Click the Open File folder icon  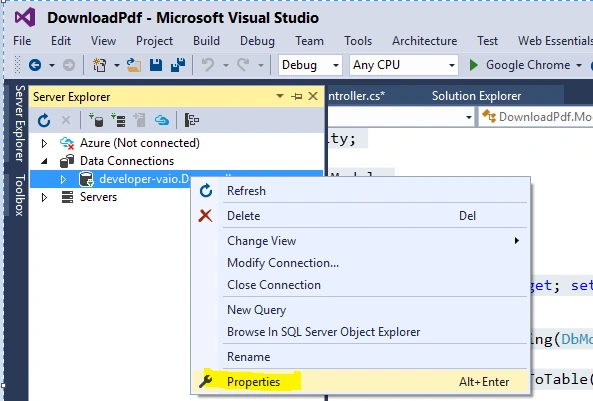(x=134, y=65)
